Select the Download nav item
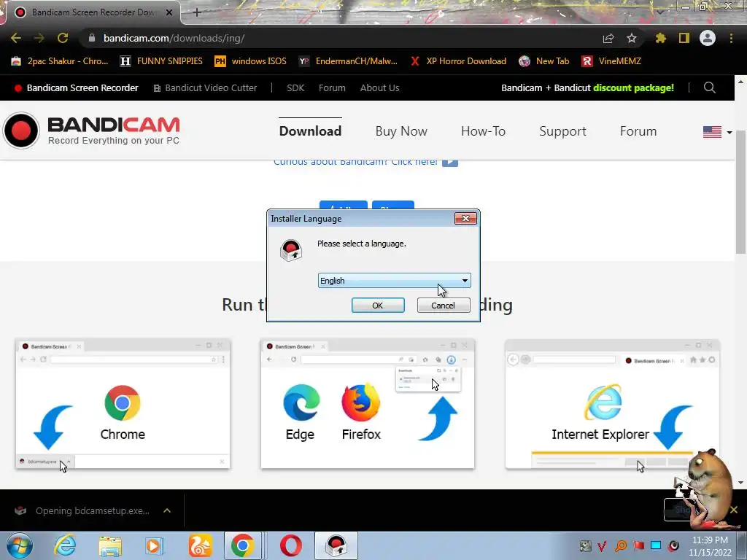The image size is (747, 560). pyautogui.click(x=310, y=131)
